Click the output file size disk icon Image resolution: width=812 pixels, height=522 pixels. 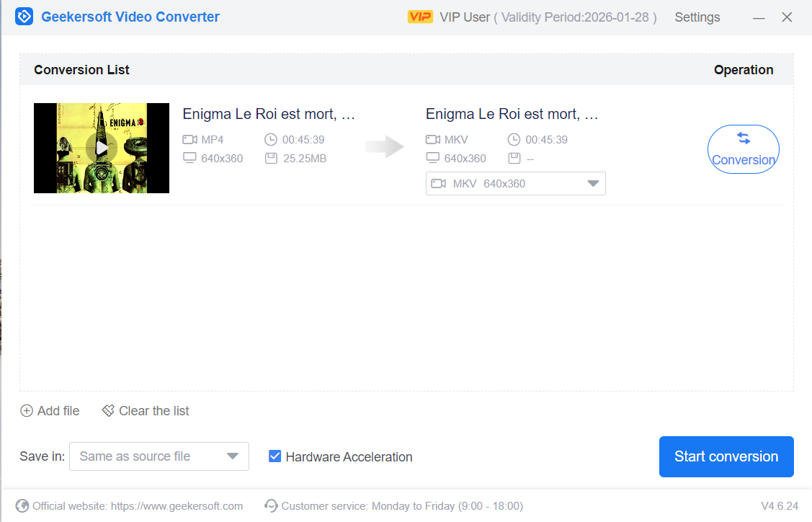(514, 158)
